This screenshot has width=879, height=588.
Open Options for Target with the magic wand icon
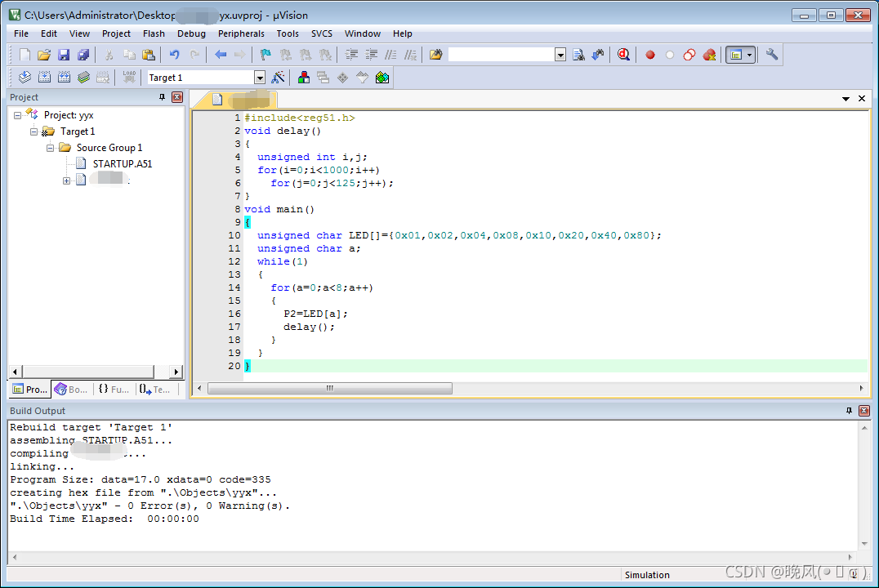click(278, 78)
